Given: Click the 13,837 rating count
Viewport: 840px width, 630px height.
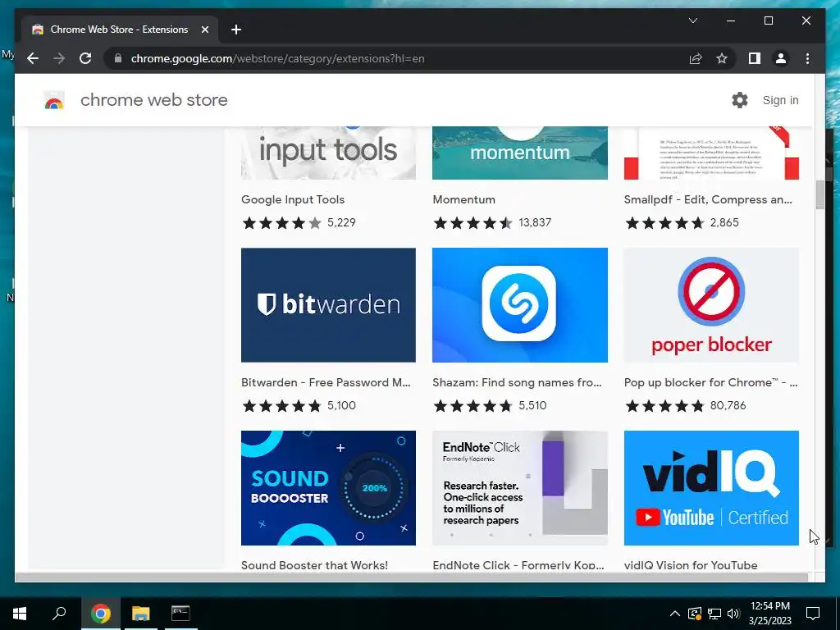Looking at the screenshot, I should point(535,222).
